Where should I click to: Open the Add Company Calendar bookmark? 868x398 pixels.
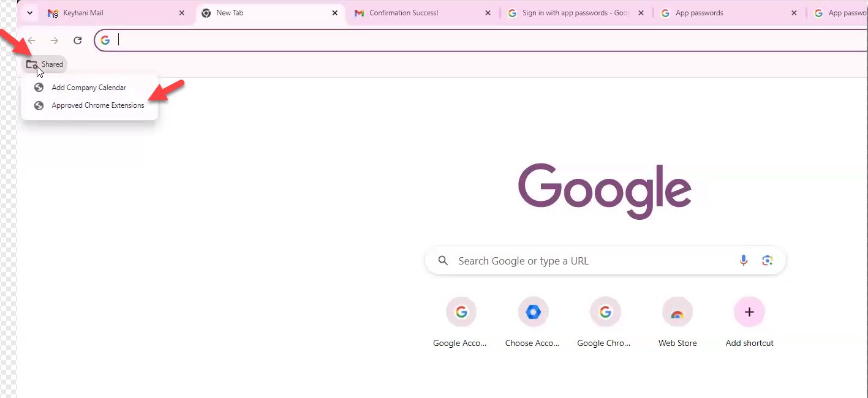[89, 88]
